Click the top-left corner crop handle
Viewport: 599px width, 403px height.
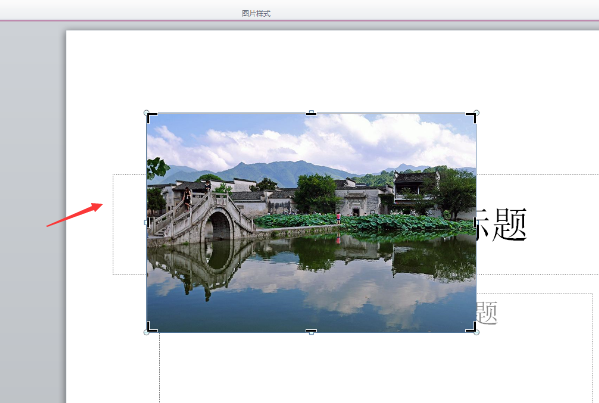coord(151,117)
